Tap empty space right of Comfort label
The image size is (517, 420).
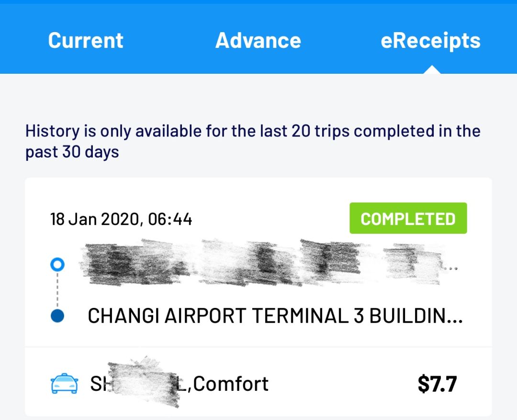(x=340, y=384)
